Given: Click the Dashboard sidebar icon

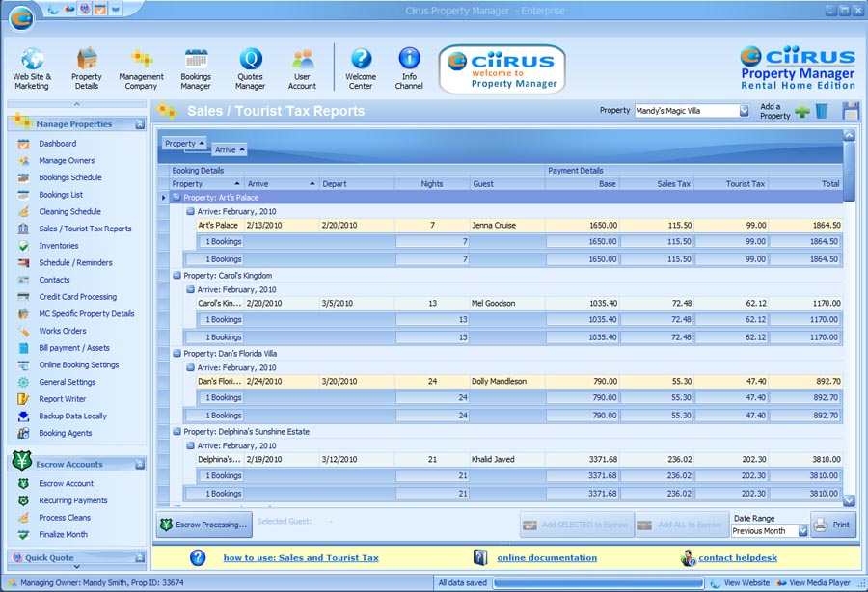Looking at the screenshot, I should tap(23, 144).
